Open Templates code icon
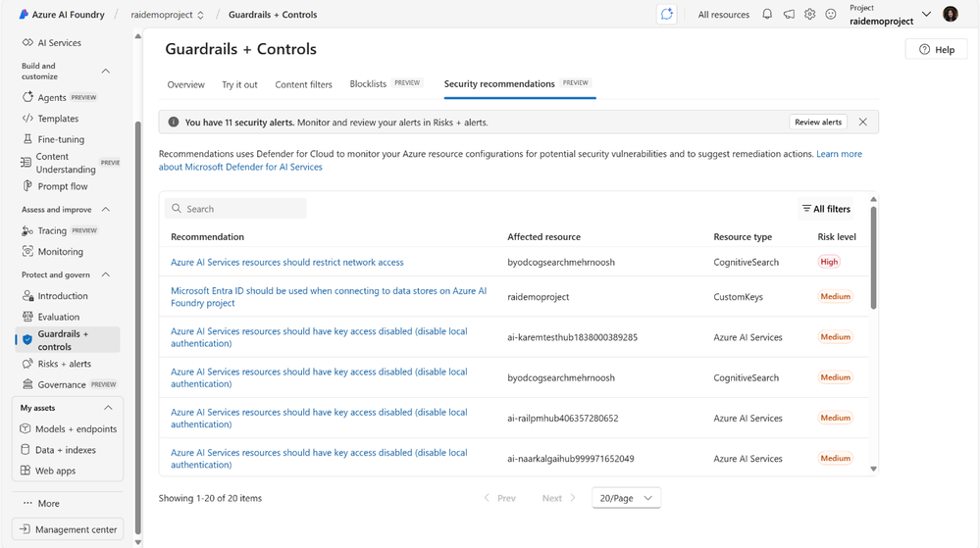This screenshot has width=980, height=548. (27, 118)
